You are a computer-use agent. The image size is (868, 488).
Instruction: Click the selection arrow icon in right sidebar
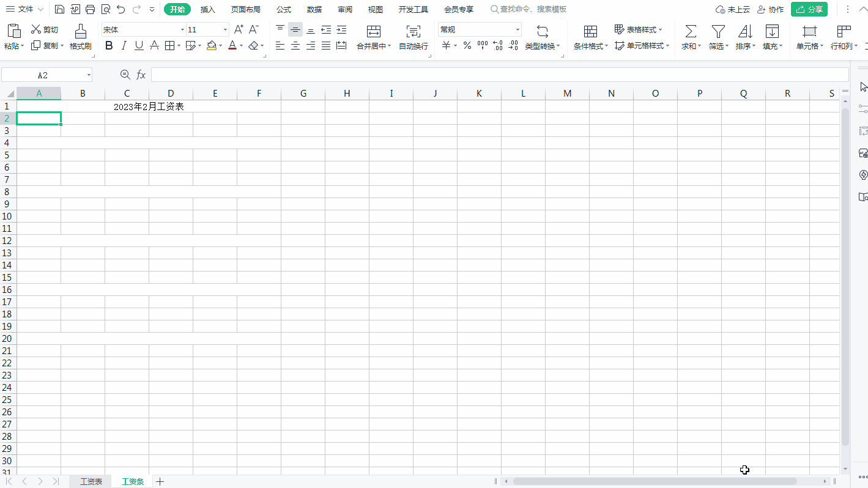pos(863,87)
